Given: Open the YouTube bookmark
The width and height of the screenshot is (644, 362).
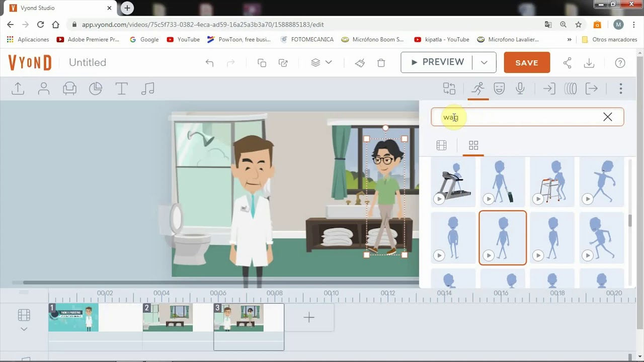Looking at the screenshot, I should click(183, 39).
